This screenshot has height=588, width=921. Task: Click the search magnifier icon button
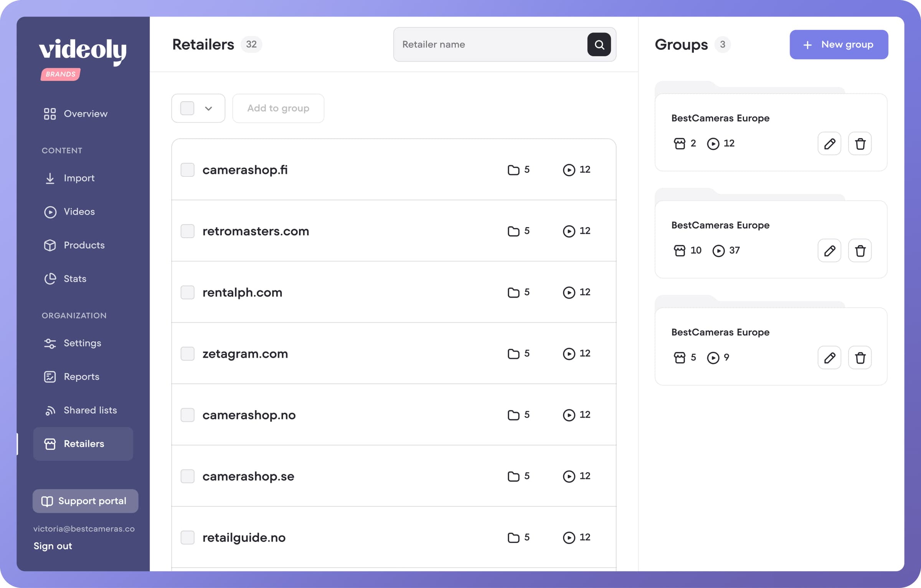pyautogui.click(x=599, y=44)
